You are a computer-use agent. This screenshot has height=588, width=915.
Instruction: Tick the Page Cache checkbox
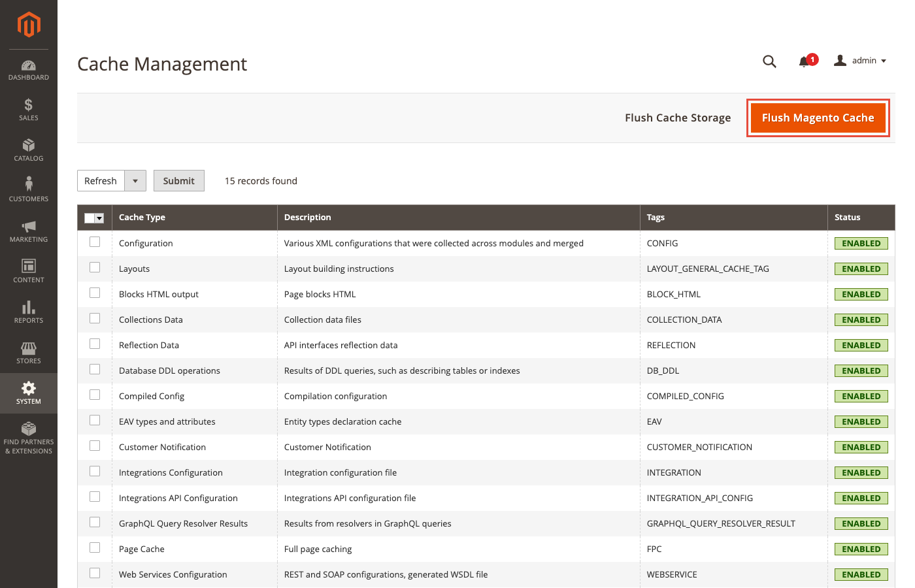pos(95,547)
